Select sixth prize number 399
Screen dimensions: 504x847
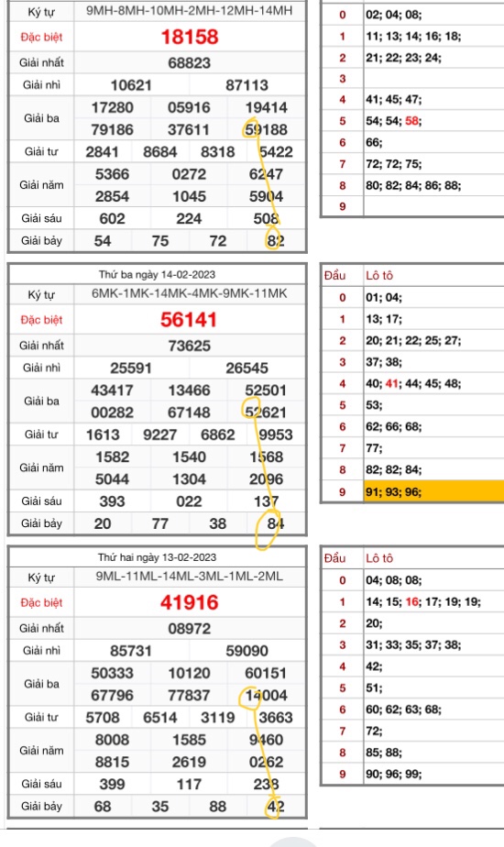pos(113,784)
